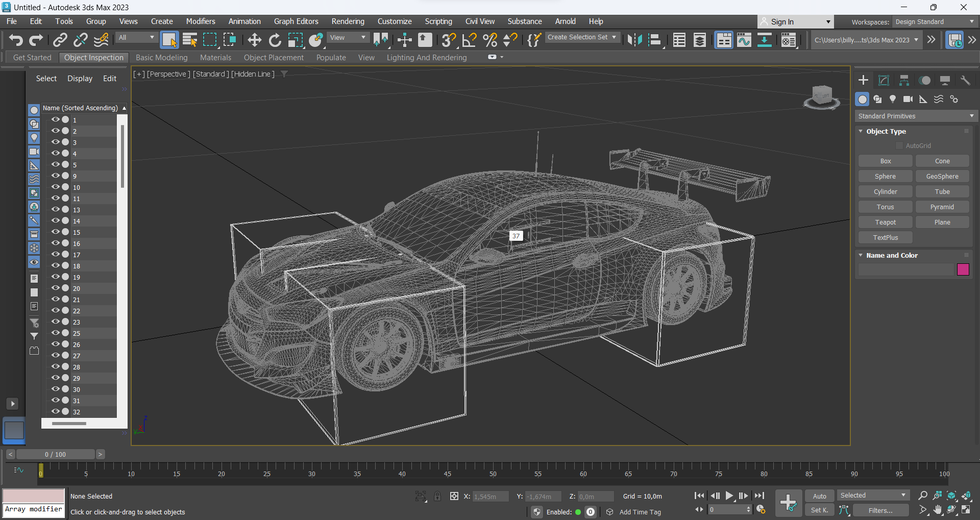Toggle Auto key mode

click(x=819, y=496)
